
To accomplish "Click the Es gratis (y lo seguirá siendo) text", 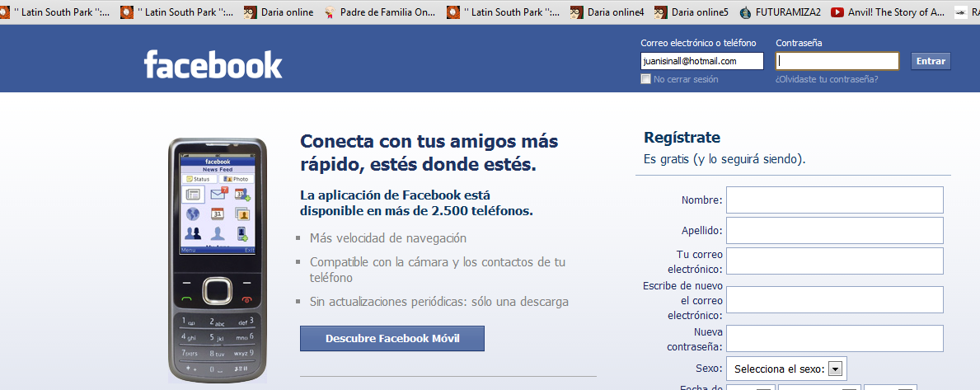I will [724, 159].
